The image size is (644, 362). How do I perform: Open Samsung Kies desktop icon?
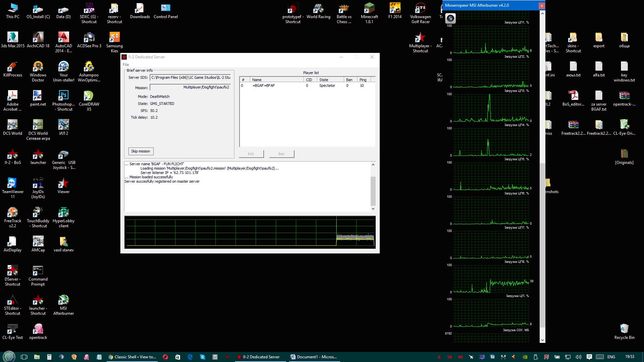[x=114, y=42]
